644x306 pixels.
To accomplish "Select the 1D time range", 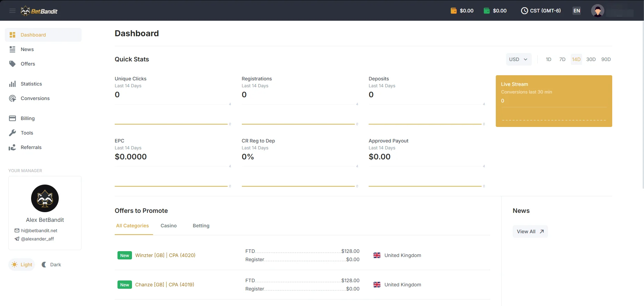I will tap(549, 59).
